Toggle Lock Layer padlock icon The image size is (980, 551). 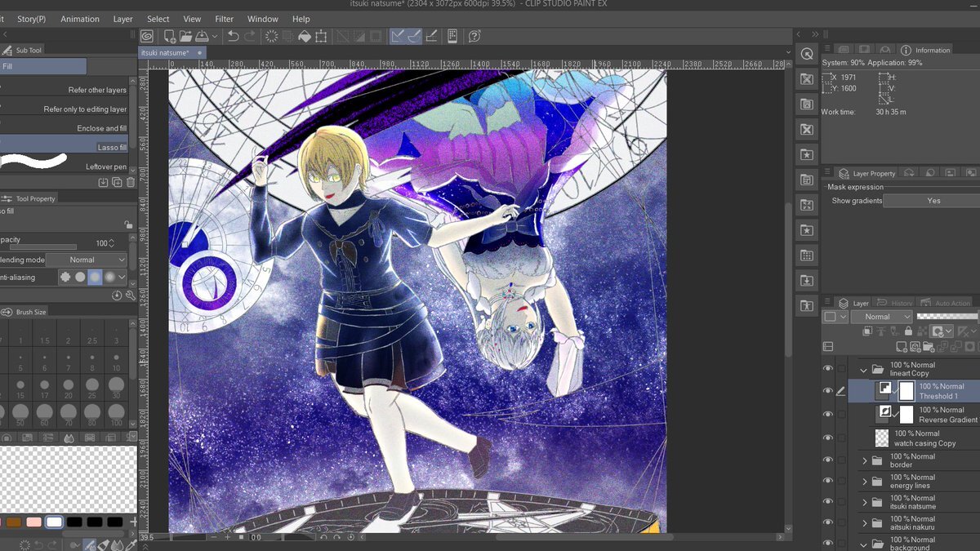pyautogui.click(x=908, y=331)
